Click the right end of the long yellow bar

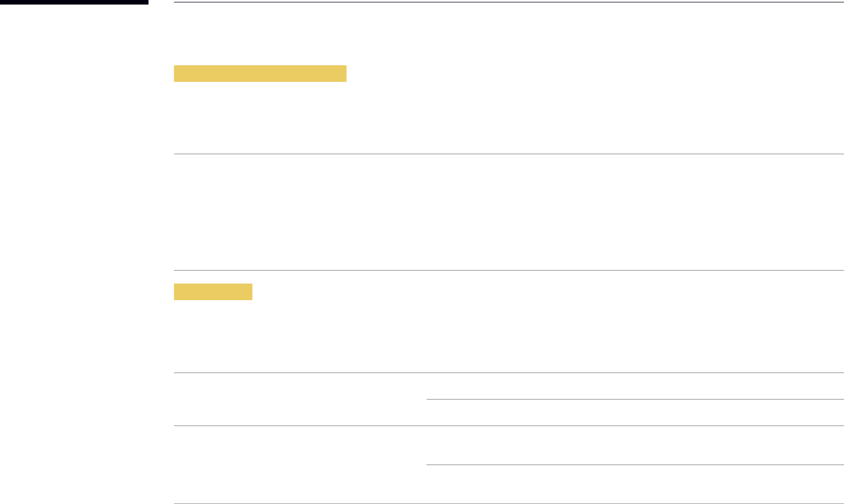coord(343,73)
